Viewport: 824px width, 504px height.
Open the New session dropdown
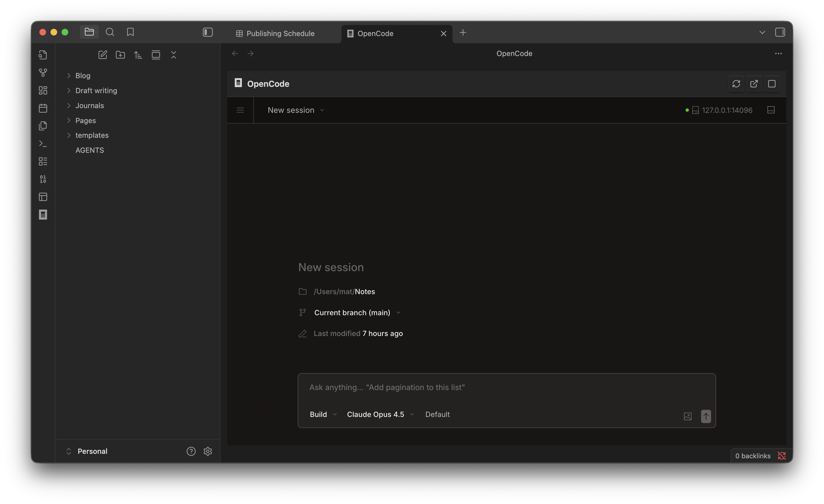click(x=296, y=110)
